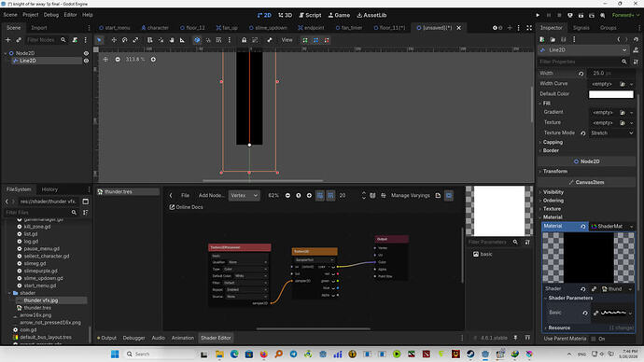644x362 pixels.
Task: Run the project with play button
Action: [538, 15]
